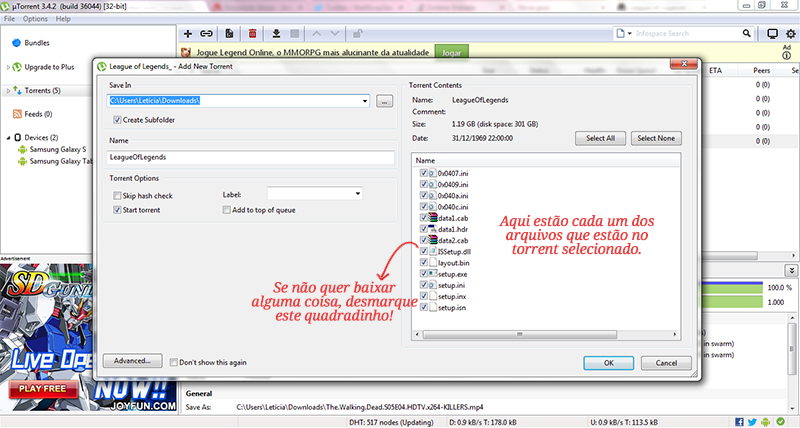Select Samsung Galaxy Tab device
The height and width of the screenshot is (428, 800).
[61, 161]
